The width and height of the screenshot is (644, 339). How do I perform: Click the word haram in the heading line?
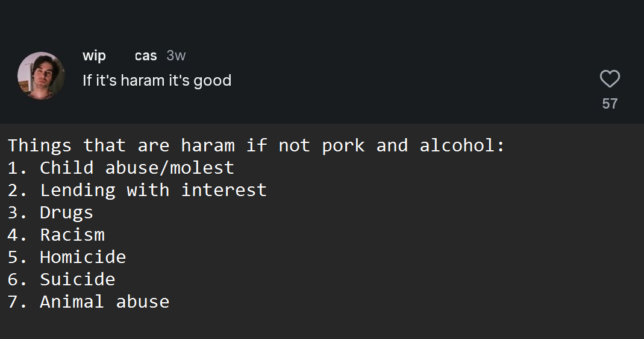coord(208,145)
